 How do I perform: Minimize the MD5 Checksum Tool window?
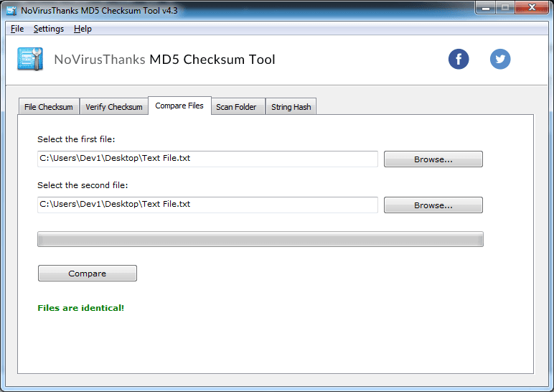click(486, 7)
